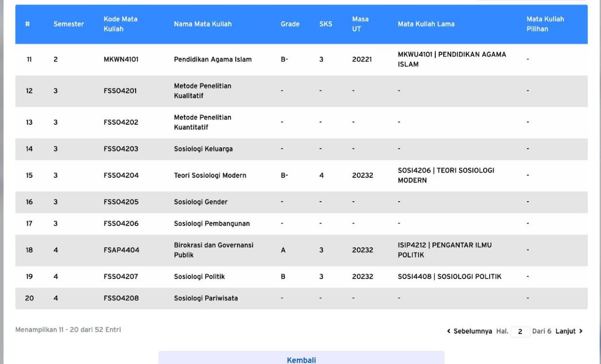Select Sosiologi Gender course name
The height and width of the screenshot is (364, 601).
[x=200, y=202]
